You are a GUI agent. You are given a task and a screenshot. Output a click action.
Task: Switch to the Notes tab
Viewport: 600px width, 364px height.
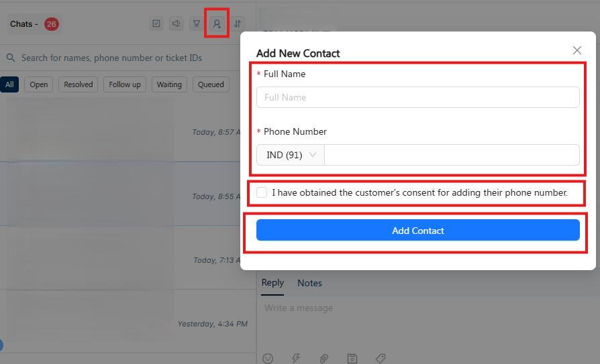click(309, 283)
